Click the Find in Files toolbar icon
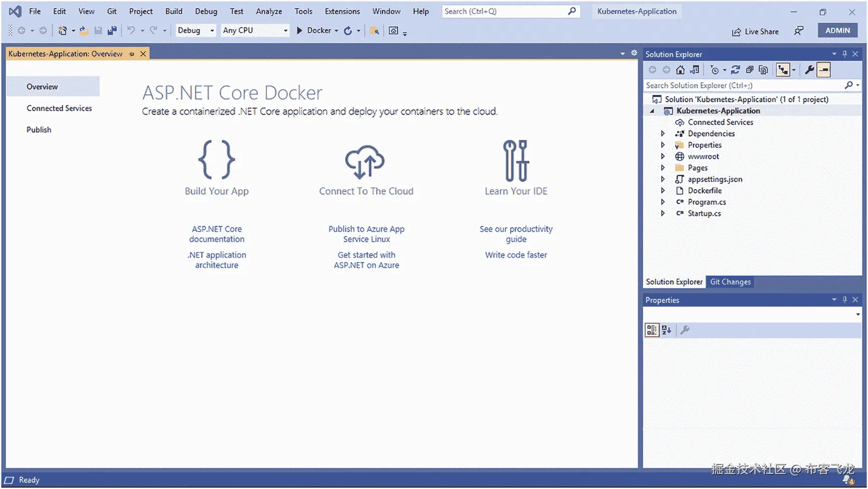Image resolution: width=868 pixels, height=489 pixels. [374, 31]
